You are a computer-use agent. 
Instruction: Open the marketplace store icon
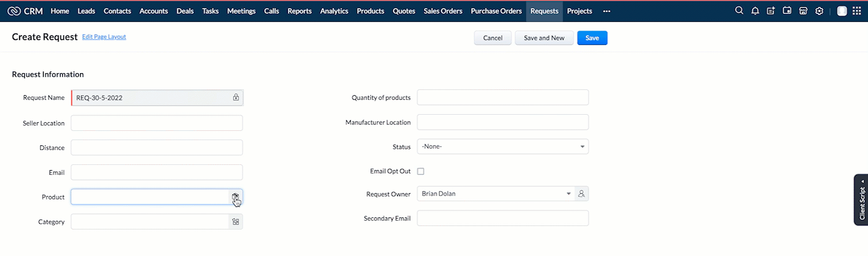(803, 11)
